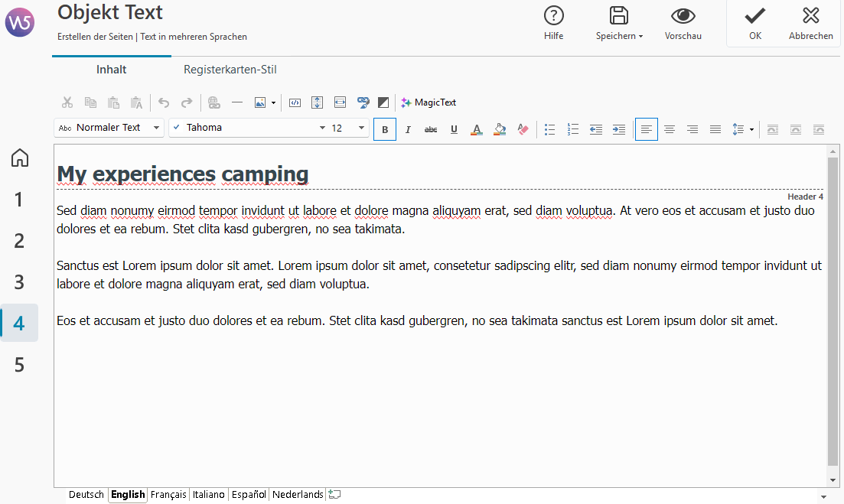Click the Abbrechen button
This screenshot has width=844, height=504.
[x=810, y=24]
